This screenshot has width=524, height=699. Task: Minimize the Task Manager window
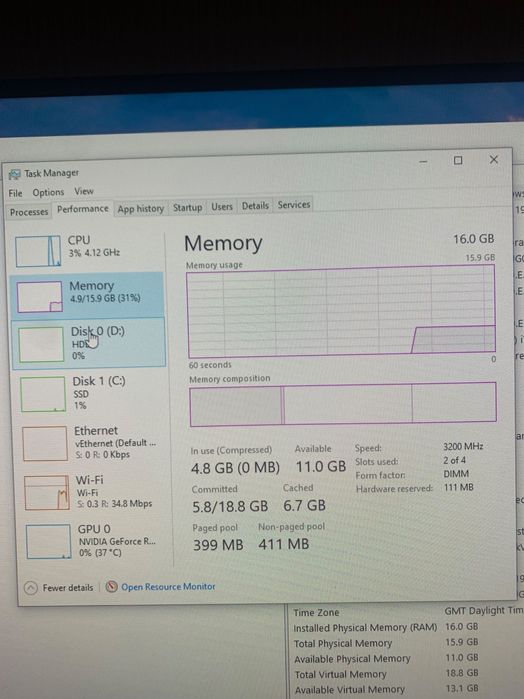coord(424,162)
